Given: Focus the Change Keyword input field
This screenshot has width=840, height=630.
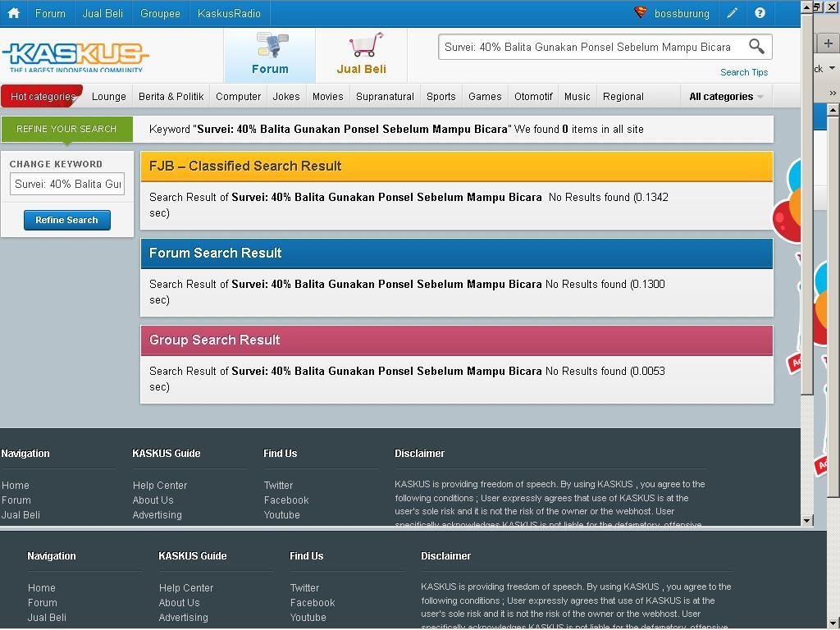Looking at the screenshot, I should tap(67, 184).
